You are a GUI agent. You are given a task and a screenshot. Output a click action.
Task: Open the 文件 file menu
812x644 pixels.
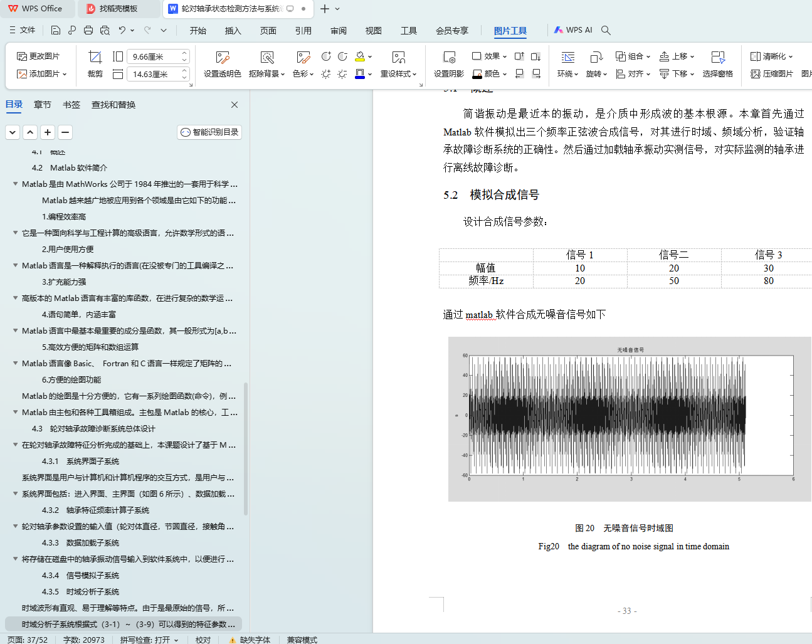pyautogui.click(x=23, y=30)
